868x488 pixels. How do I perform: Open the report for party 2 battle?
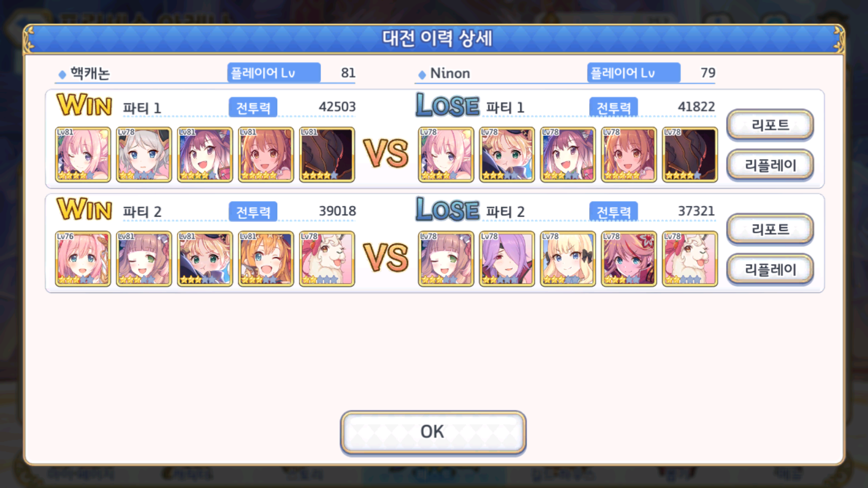770,229
